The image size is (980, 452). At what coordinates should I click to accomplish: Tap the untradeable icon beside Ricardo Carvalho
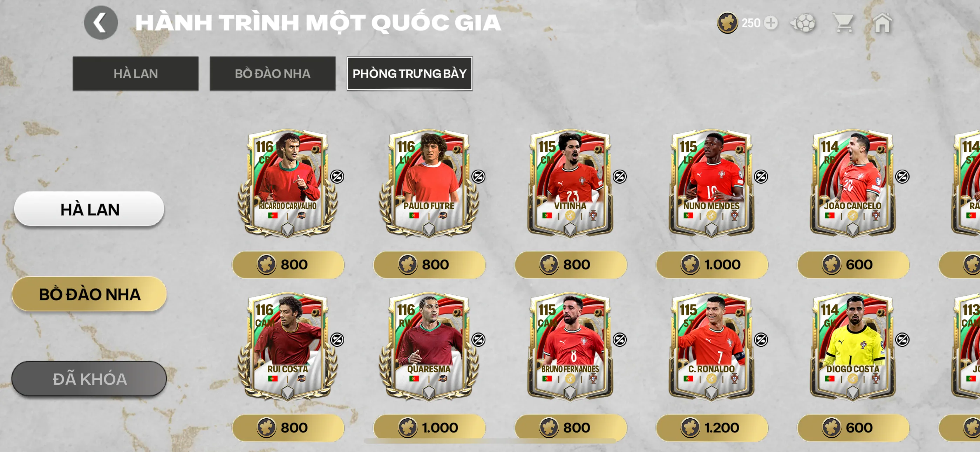coord(337,177)
